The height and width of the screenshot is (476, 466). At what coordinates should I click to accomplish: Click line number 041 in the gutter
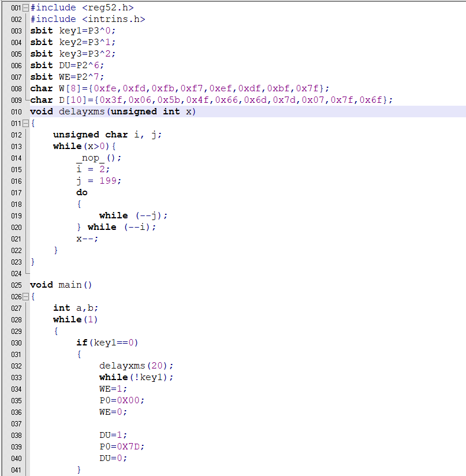pyautogui.click(x=16, y=470)
